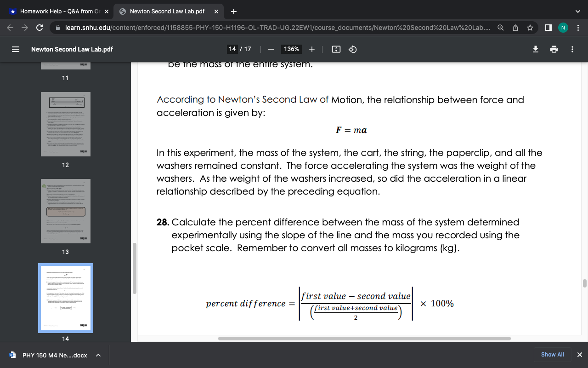
Task: Select page 13 thumbnail in sidebar
Action: [65, 211]
